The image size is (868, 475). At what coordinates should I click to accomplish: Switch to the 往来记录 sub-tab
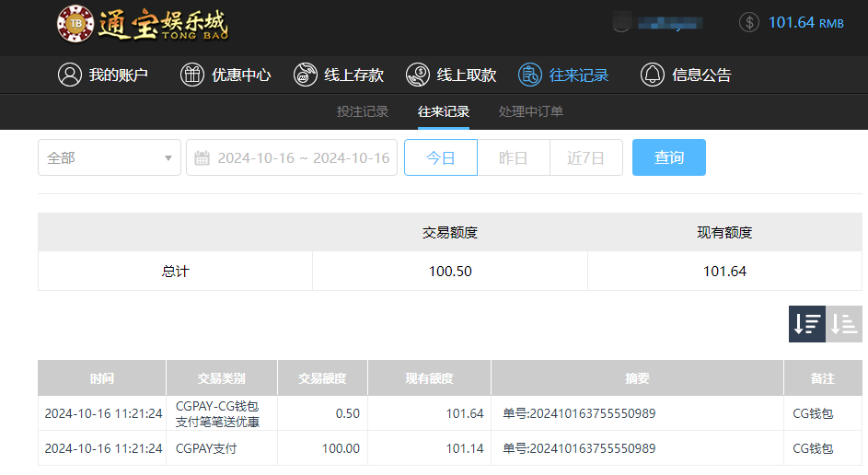pos(444,111)
